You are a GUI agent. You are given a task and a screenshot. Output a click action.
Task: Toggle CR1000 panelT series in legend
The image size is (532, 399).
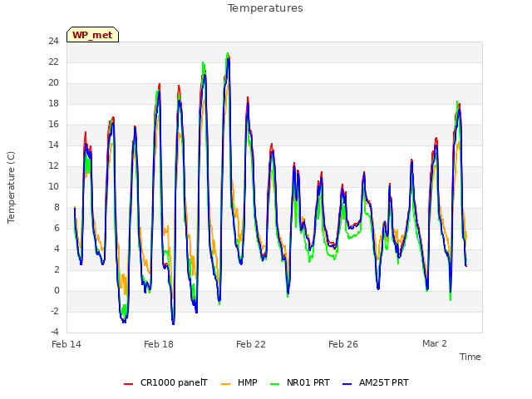(x=165, y=382)
